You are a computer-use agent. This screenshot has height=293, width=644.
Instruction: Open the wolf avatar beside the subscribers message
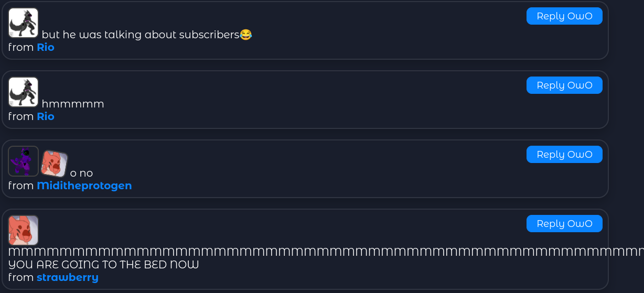tap(24, 23)
